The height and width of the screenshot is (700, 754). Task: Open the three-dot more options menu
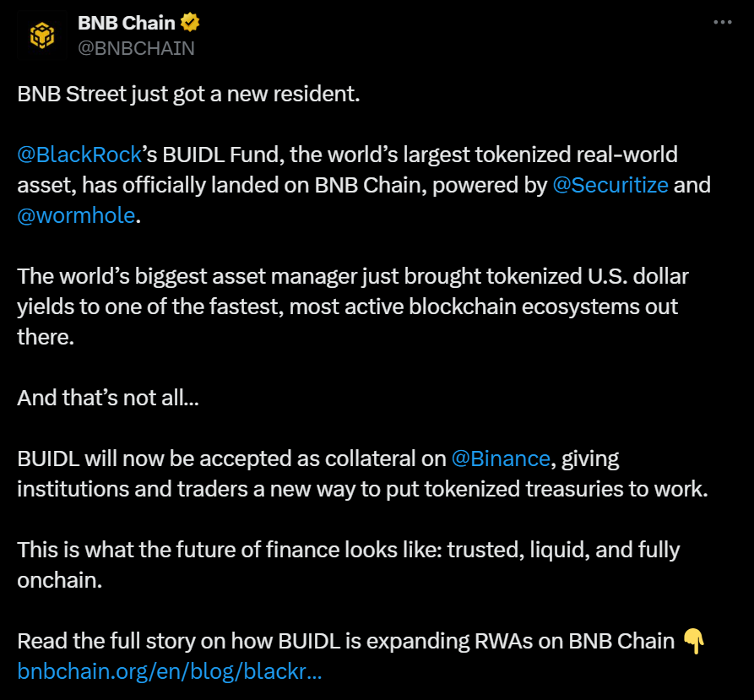(723, 23)
